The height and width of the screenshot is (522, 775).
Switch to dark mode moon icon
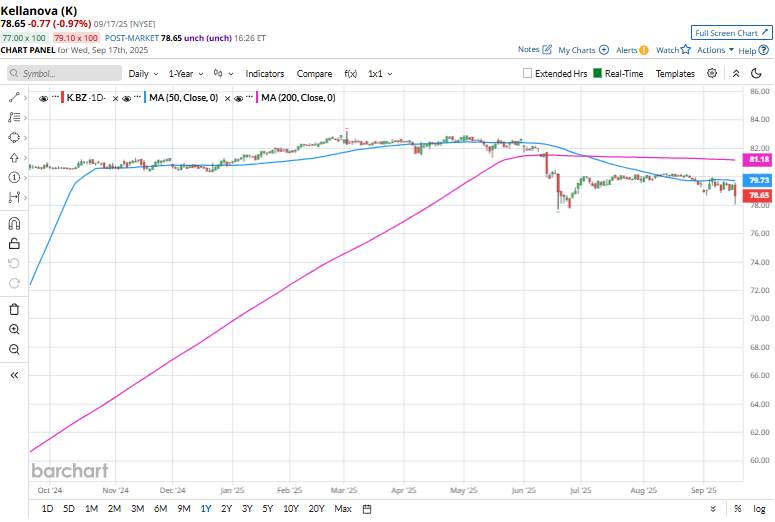756,73
